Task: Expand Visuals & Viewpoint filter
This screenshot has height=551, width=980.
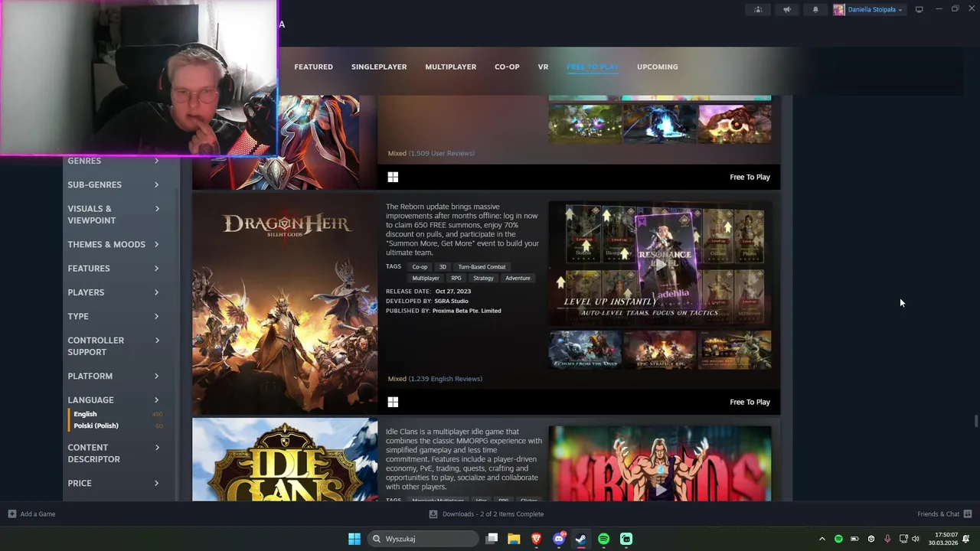Action: click(113, 214)
